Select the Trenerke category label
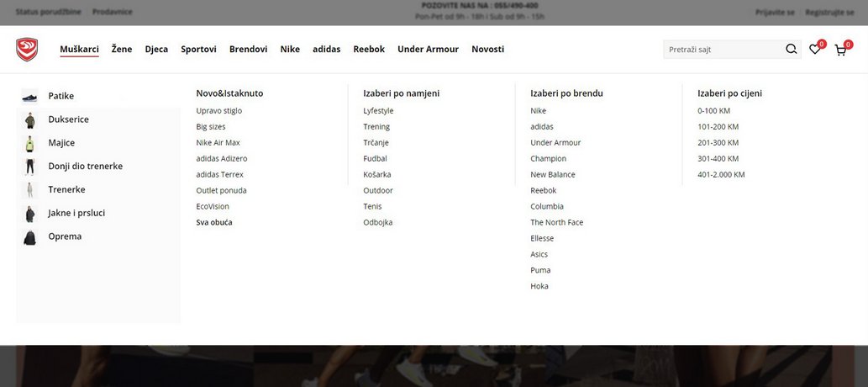Viewport: 868px width, 387px height. click(66, 189)
